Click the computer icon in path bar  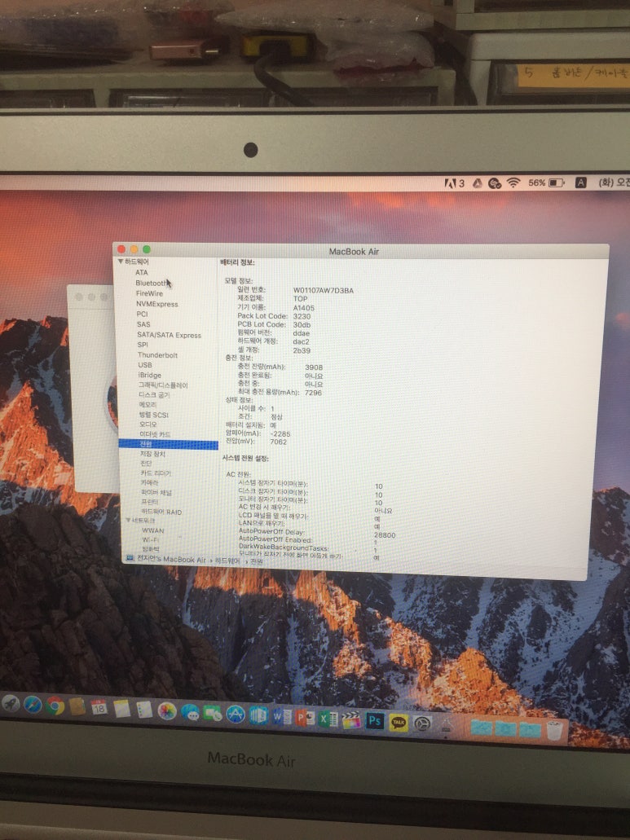pyautogui.click(x=129, y=558)
